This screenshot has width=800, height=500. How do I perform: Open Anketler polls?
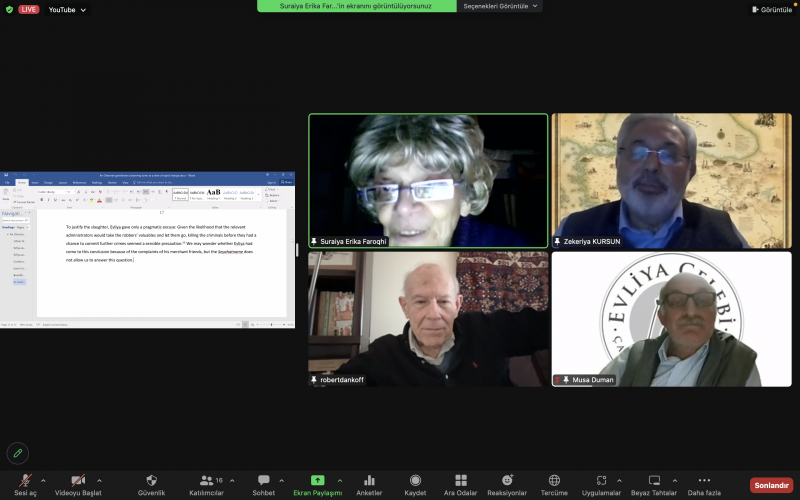pos(369,481)
